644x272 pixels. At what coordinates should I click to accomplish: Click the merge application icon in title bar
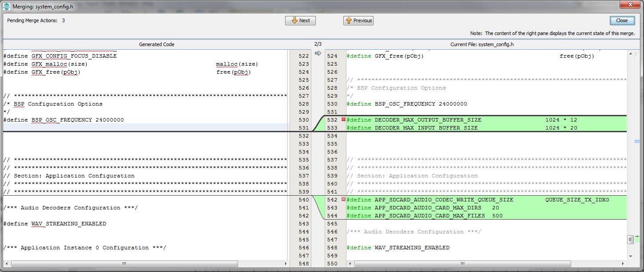pyautogui.click(x=7, y=7)
